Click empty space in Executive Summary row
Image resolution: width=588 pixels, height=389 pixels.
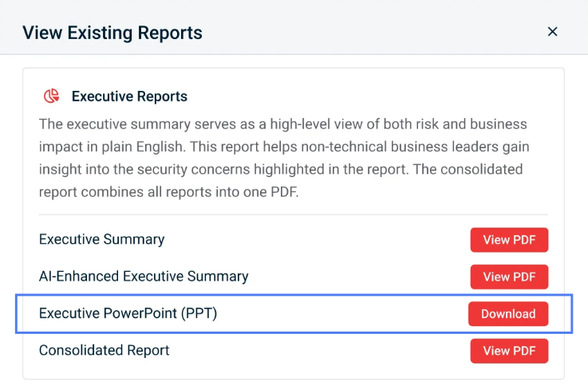319,240
